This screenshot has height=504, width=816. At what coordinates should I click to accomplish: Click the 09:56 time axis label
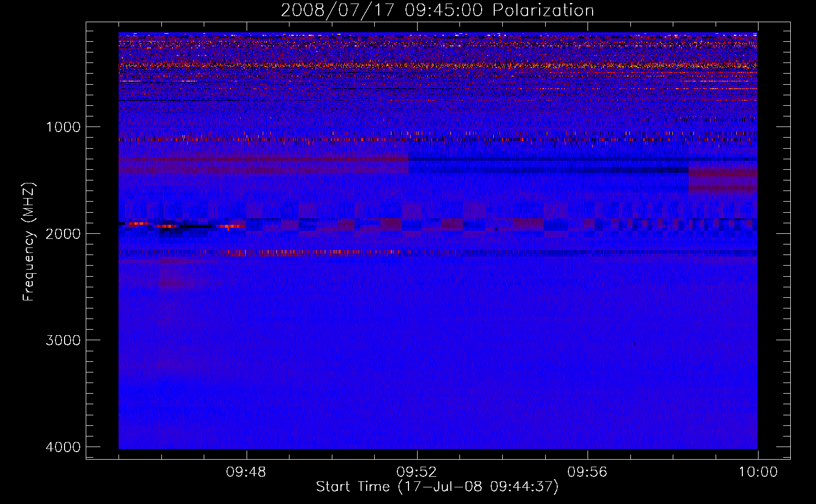pyautogui.click(x=587, y=472)
